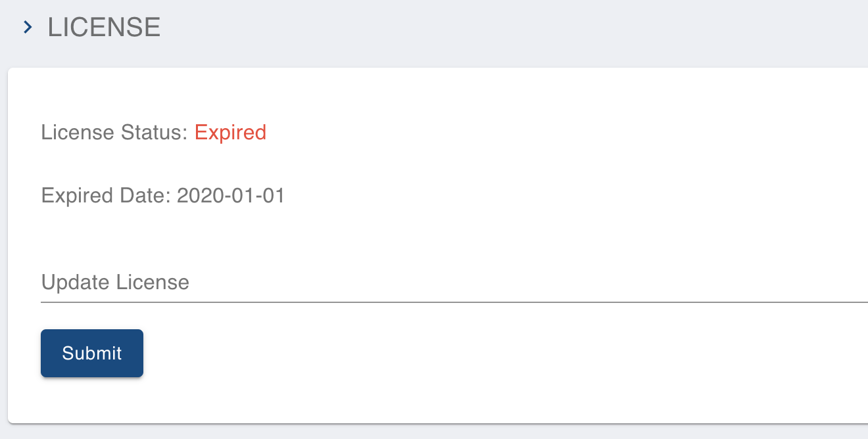Collapse the LICENSE section chevron
Viewport: 868px width, 439px height.
(28, 28)
